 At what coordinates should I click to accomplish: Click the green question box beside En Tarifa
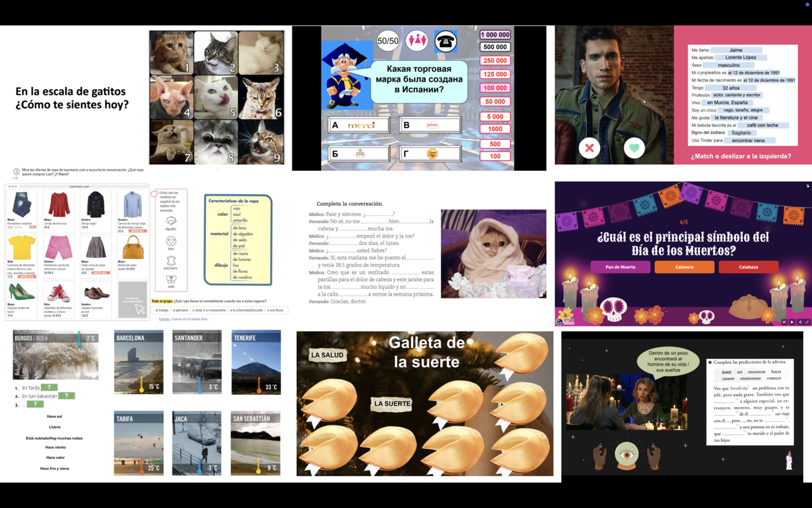coord(49,387)
